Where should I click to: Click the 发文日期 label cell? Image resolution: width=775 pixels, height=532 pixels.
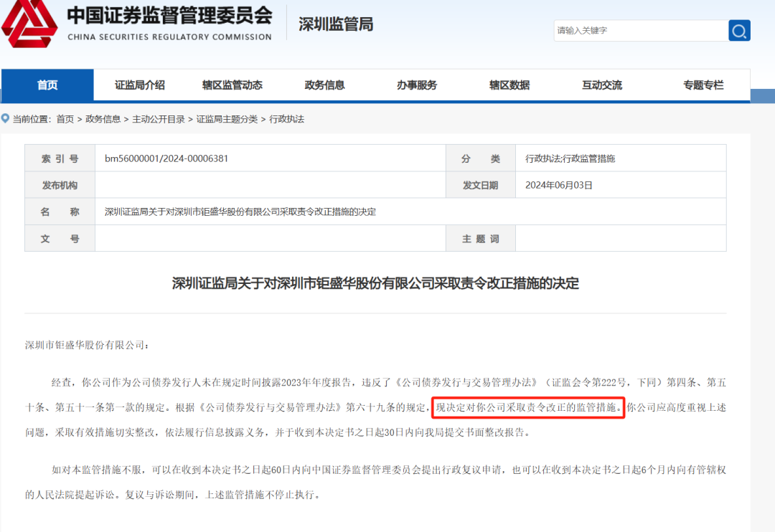click(x=480, y=185)
